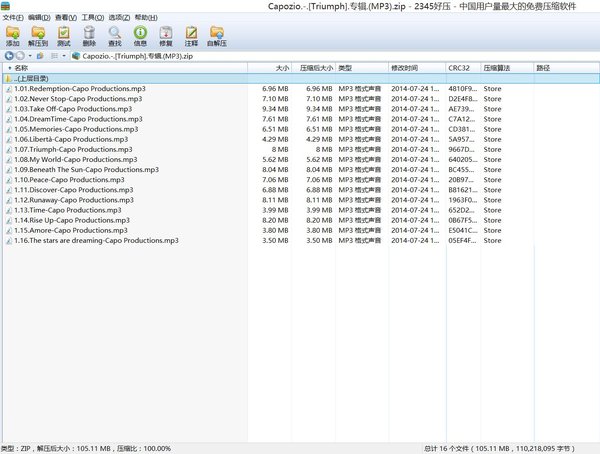Open the 帮助(H) menu
This screenshot has width=600, height=454.
pyautogui.click(x=145, y=18)
